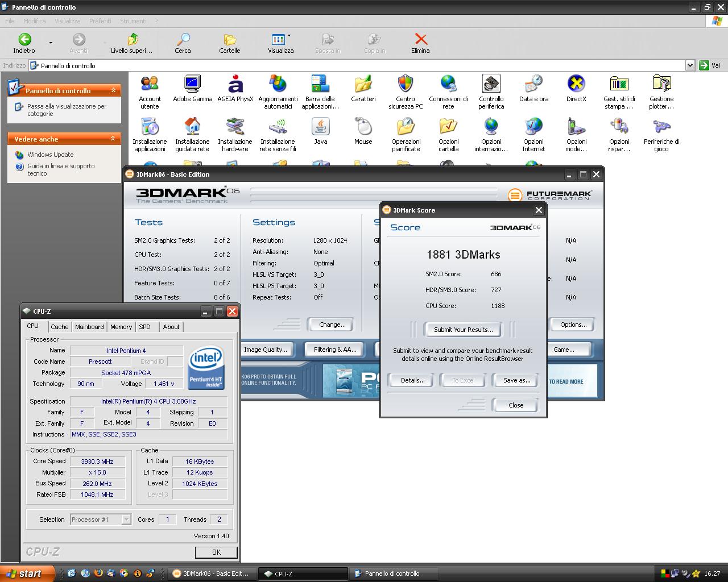
Task: Click Passa alla visualizzazione per categorie link
Action: (x=67, y=110)
